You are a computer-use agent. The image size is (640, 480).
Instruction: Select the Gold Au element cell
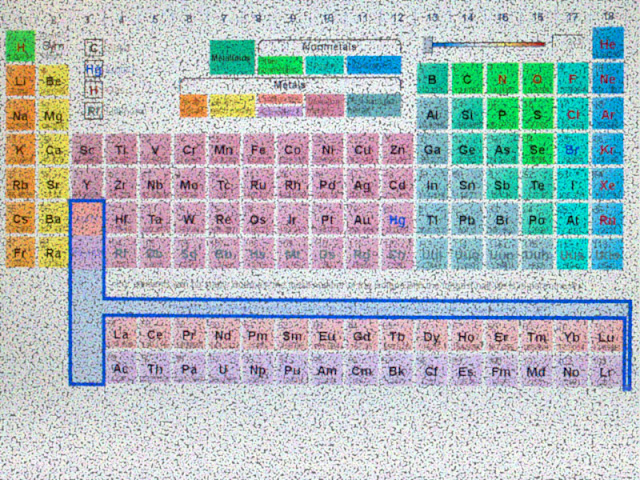point(362,220)
